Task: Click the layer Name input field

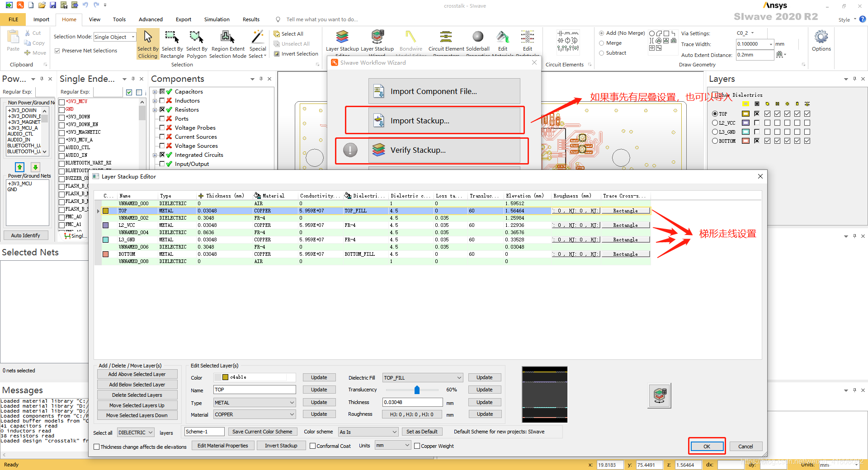Action: 255,390
